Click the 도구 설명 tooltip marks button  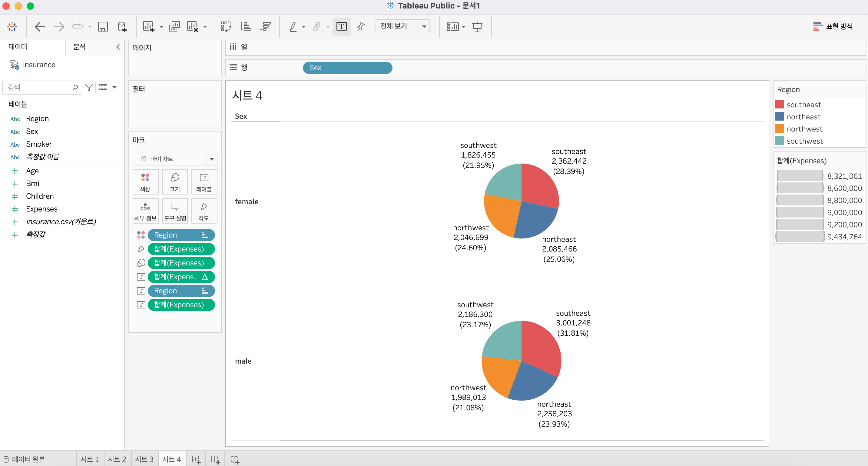174,211
